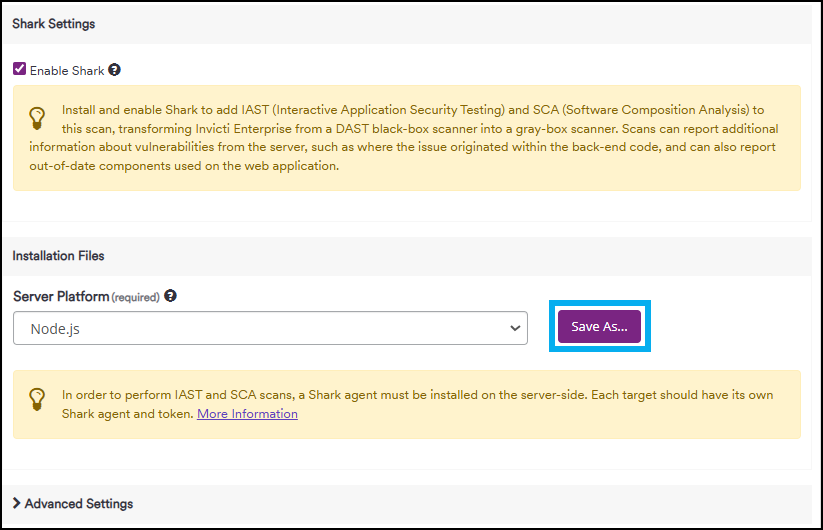Click the Advanced Settings chevron arrow
Image resolution: width=823 pixels, height=530 pixels.
(17, 503)
